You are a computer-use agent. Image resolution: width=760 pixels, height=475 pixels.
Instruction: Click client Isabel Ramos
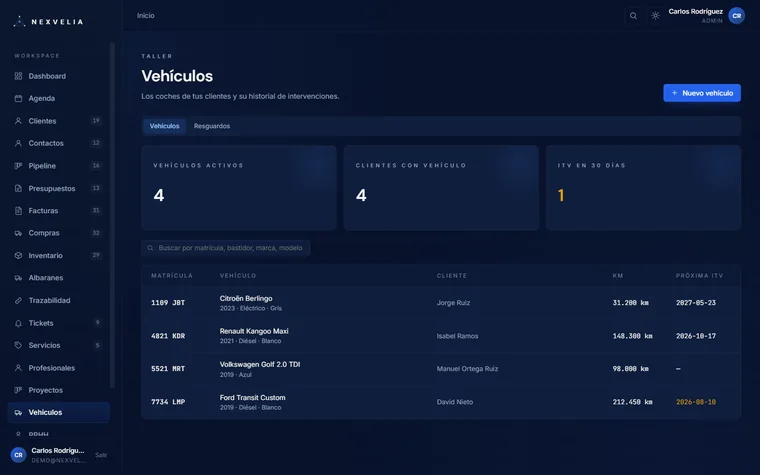[457, 336]
